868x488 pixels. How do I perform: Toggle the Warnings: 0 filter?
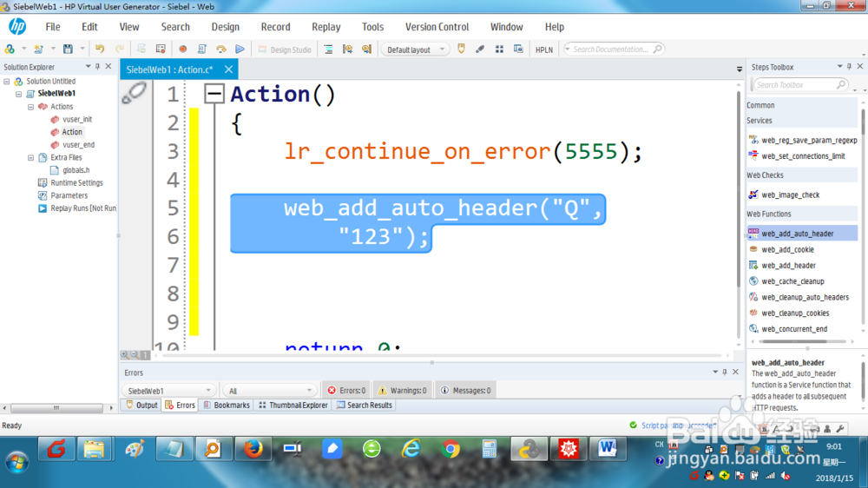tap(403, 390)
